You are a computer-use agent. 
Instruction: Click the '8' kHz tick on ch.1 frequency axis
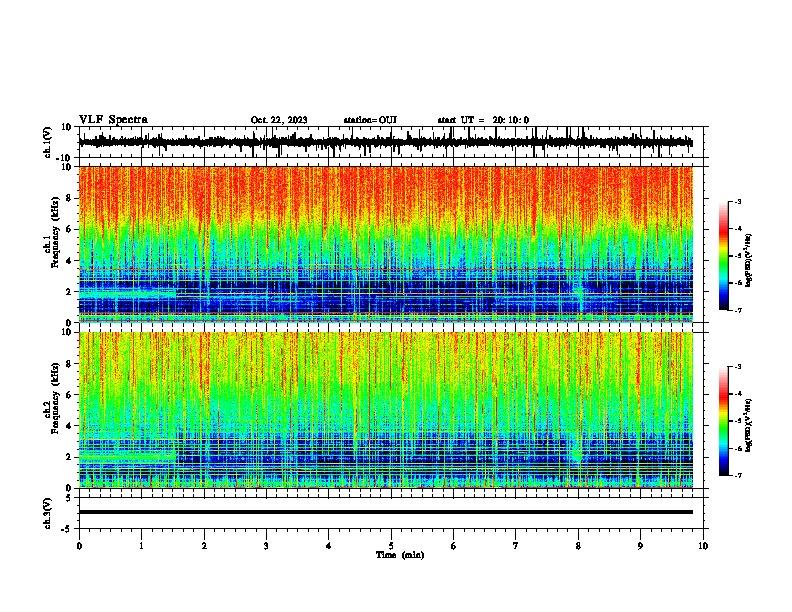point(70,198)
